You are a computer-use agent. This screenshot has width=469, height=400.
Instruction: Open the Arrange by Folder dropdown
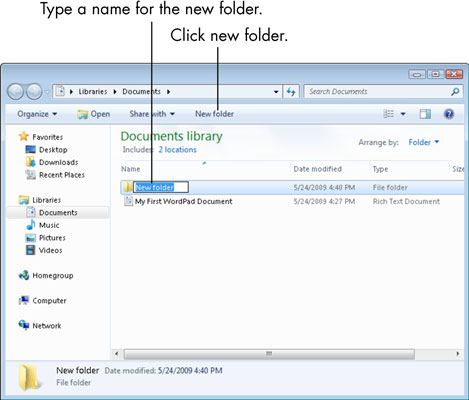pos(424,142)
